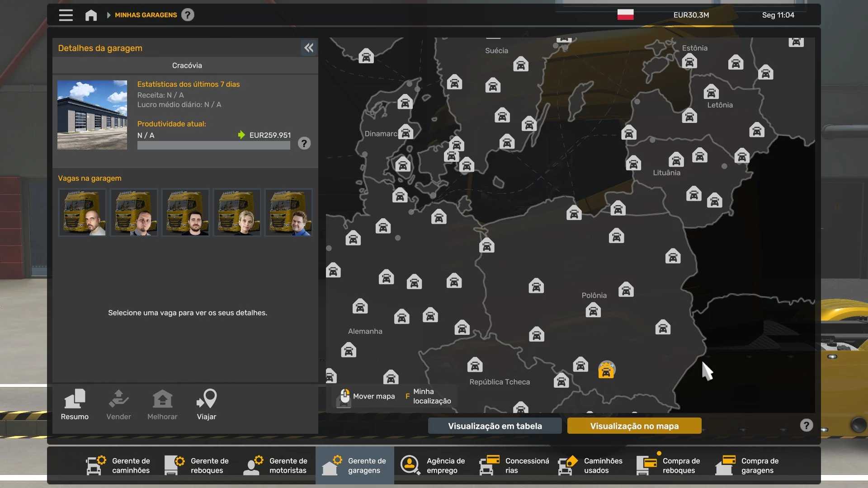Switch to Visualização em tabela
This screenshot has height=488, width=868.
pyautogui.click(x=495, y=426)
